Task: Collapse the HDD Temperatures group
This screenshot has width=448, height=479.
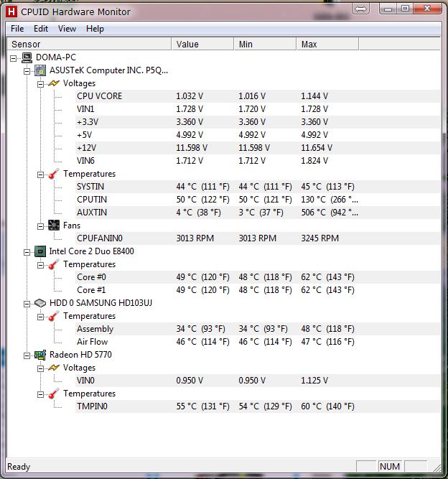Action: [40, 317]
